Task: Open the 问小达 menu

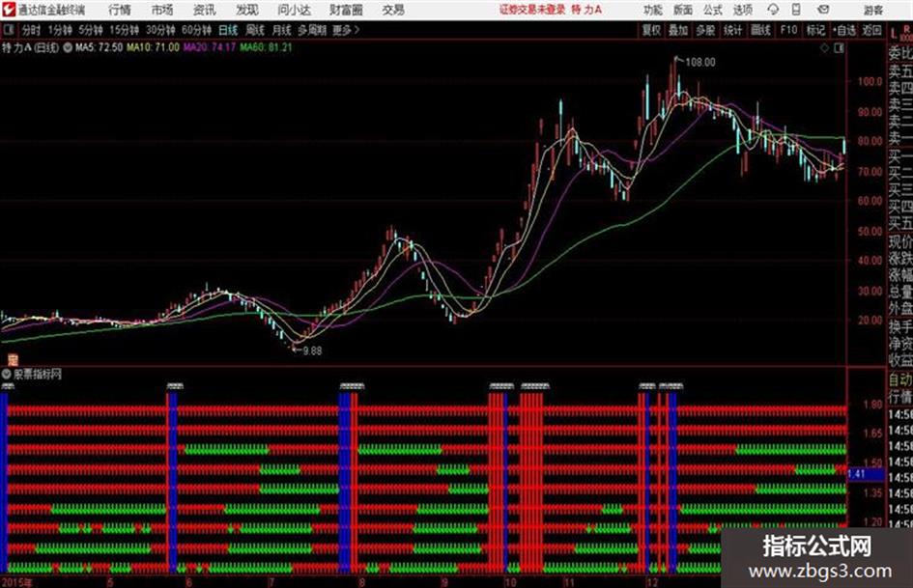Action: click(294, 10)
